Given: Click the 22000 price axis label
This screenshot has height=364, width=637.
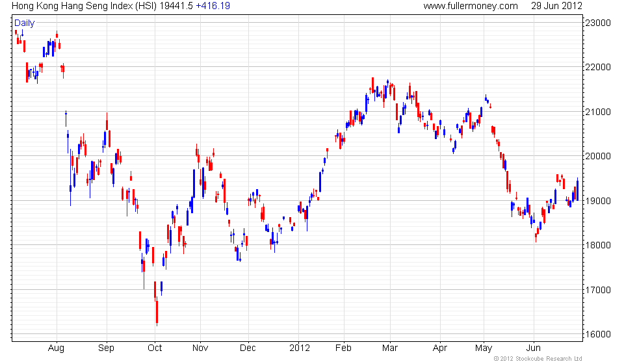Looking at the screenshot, I should pos(598,67).
